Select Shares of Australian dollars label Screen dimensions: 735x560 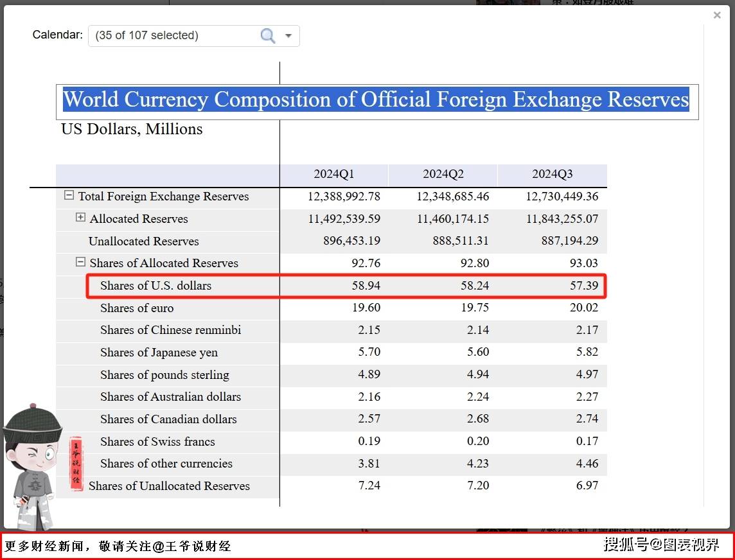(171, 397)
